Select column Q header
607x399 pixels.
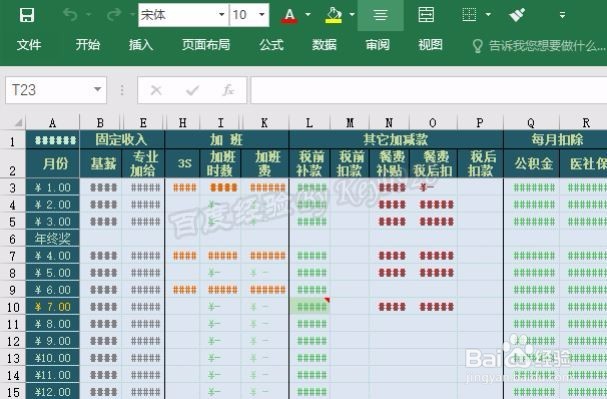[531, 123]
